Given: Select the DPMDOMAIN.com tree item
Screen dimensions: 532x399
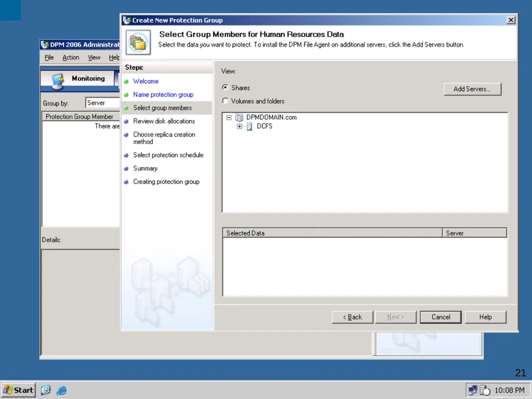Looking at the screenshot, I should [271, 117].
